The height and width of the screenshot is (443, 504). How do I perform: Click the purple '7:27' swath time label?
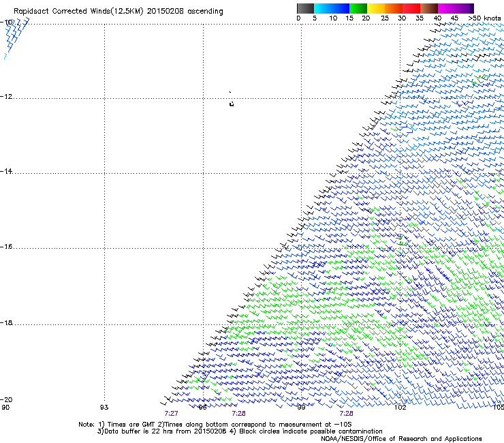coord(171,414)
